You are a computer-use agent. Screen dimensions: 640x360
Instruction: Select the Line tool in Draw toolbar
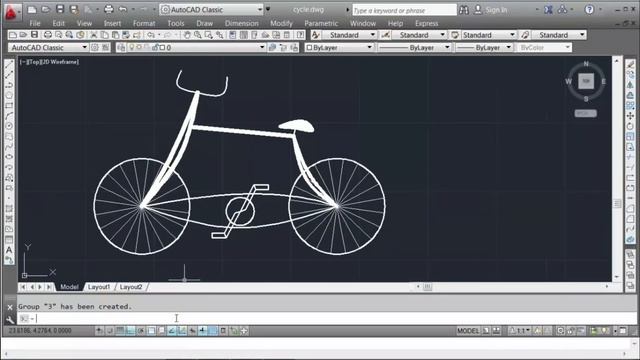9,65
